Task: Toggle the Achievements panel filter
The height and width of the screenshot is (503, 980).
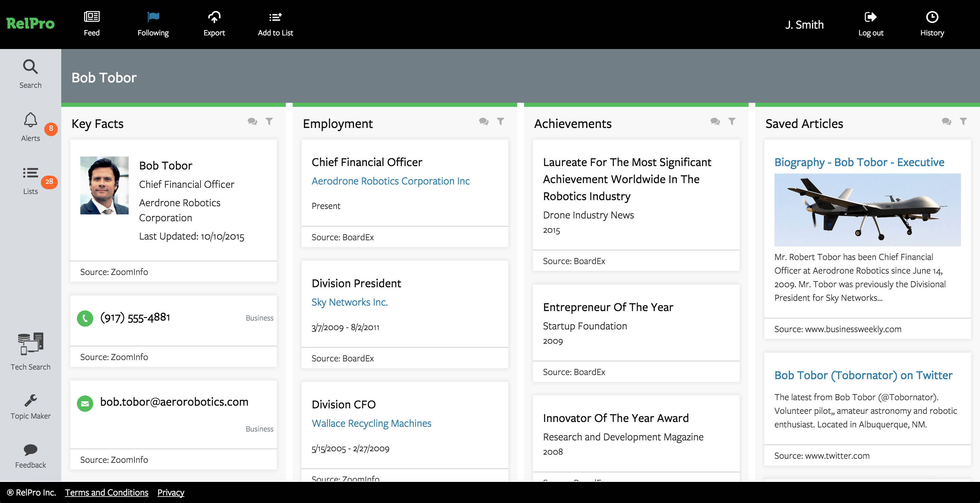Action: 732,122
